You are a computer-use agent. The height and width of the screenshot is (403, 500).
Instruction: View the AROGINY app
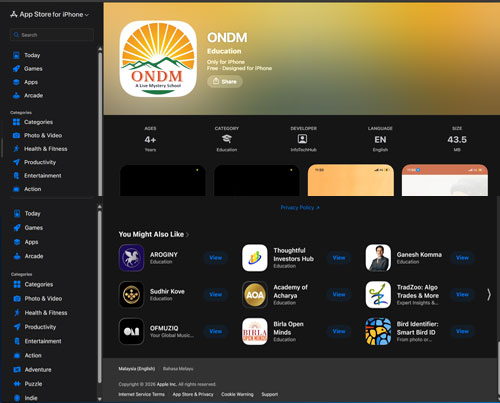[216, 258]
